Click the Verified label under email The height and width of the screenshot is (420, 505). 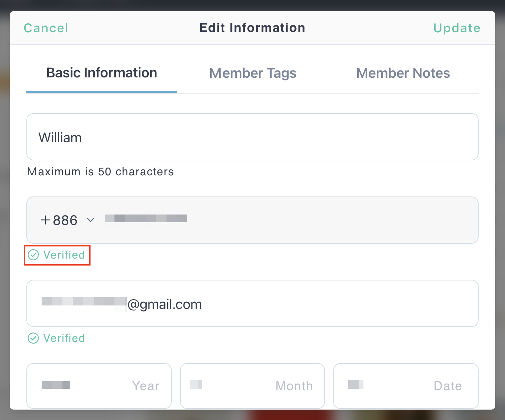coord(64,338)
